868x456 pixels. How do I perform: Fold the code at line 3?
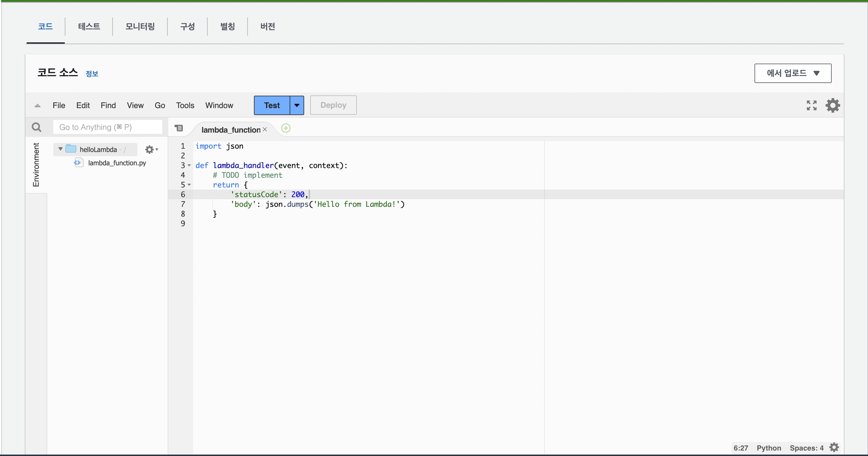[189, 166]
